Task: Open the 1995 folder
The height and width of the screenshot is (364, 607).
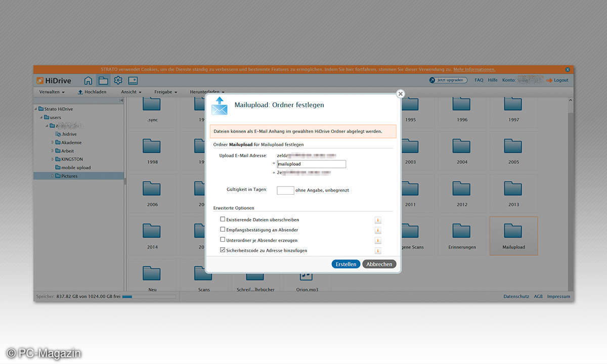Action: pyautogui.click(x=410, y=110)
